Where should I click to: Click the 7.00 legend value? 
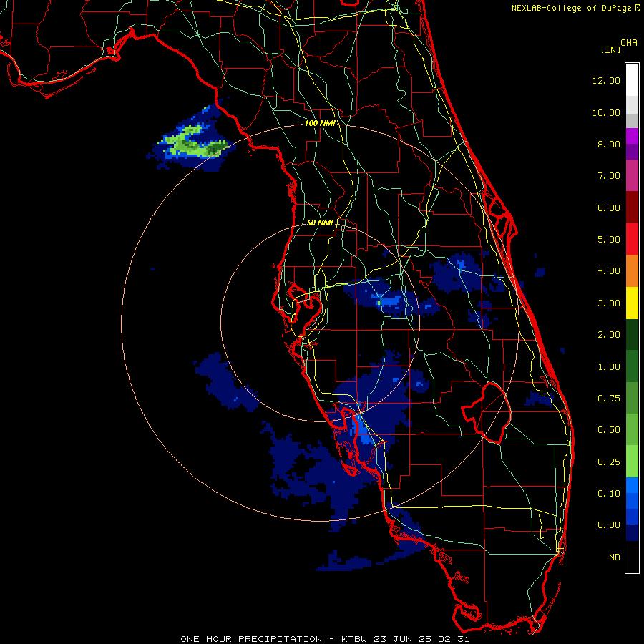pyautogui.click(x=609, y=176)
